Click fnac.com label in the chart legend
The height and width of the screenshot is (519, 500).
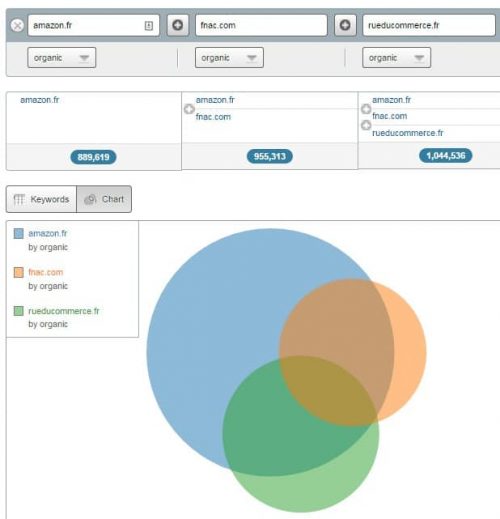click(x=46, y=272)
